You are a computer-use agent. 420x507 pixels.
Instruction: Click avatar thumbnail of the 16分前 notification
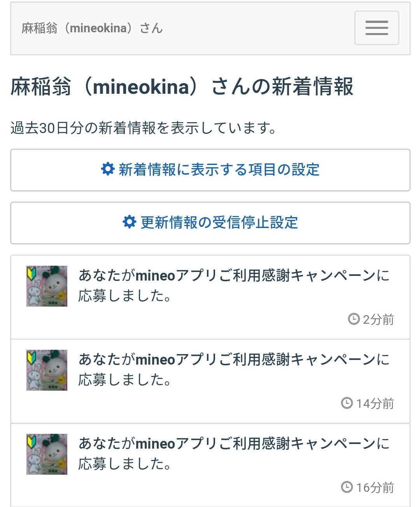(x=47, y=454)
